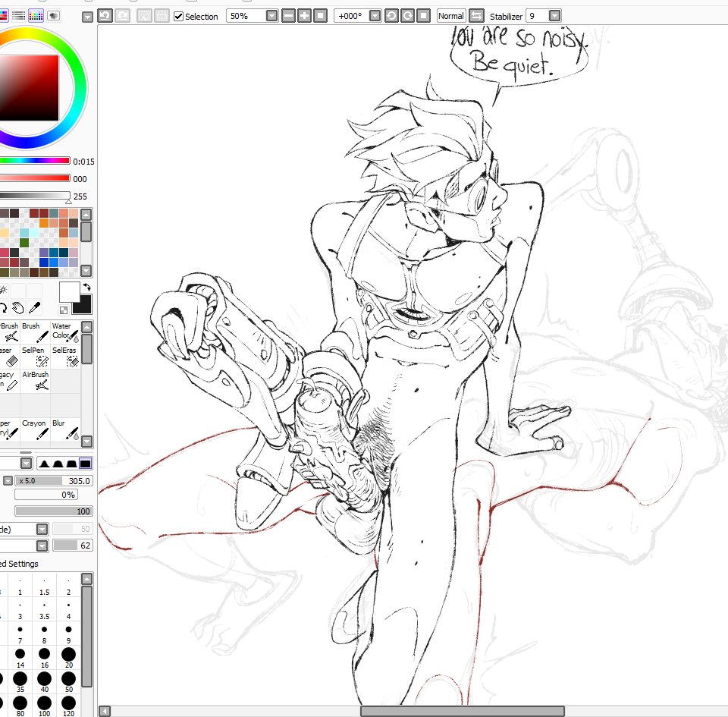Select the Eraser tool left of SelPen
This screenshot has width=728, height=717.
pyautogui.click(x=9, y=356)
